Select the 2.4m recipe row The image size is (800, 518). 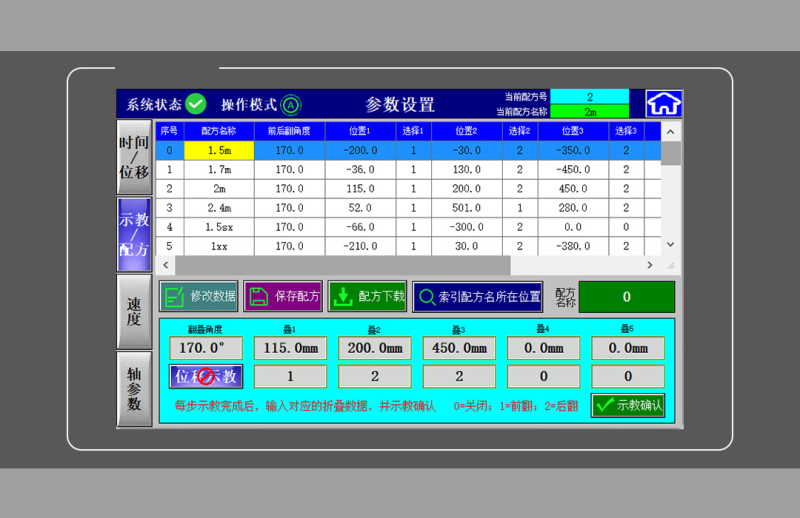point(220,208)
